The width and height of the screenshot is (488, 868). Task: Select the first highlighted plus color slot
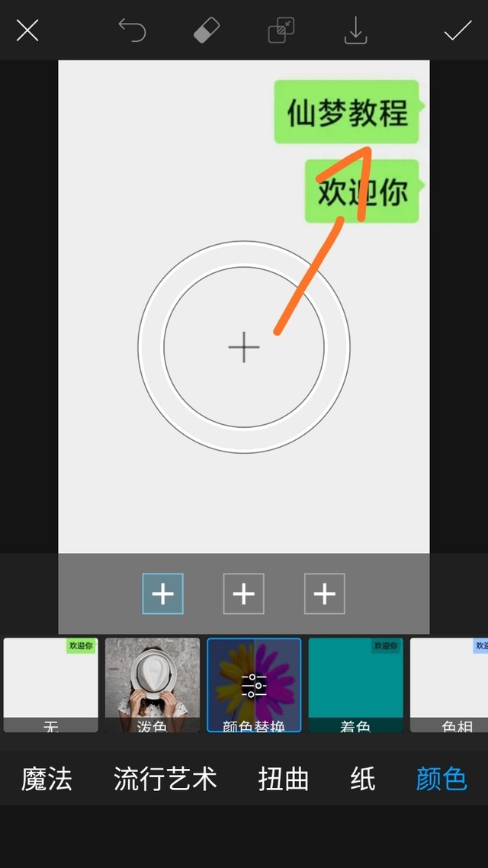click(x=162, y=594)
